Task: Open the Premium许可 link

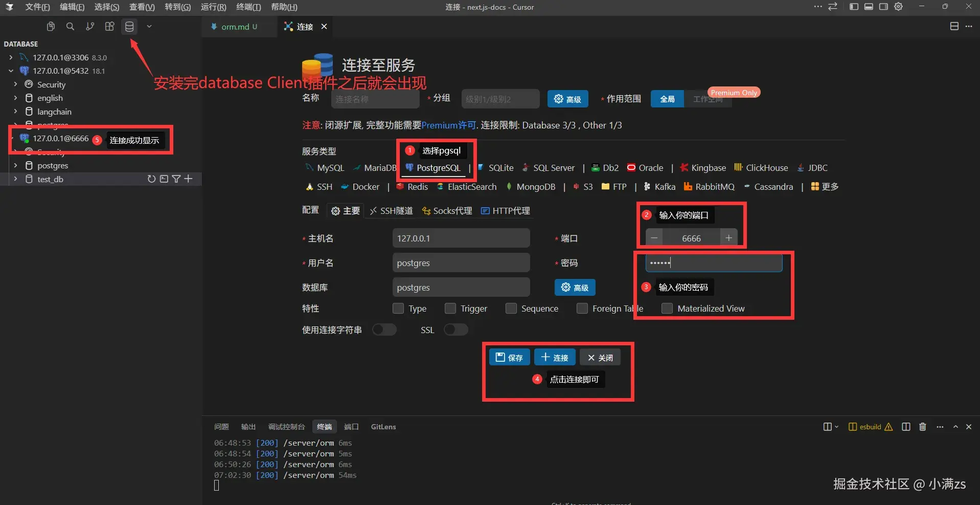Action: pos(449,125)
